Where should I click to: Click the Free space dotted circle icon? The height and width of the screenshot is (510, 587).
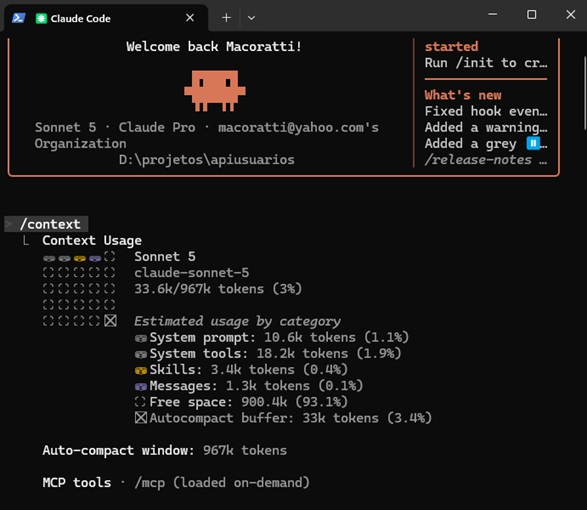tap(140, 402)
